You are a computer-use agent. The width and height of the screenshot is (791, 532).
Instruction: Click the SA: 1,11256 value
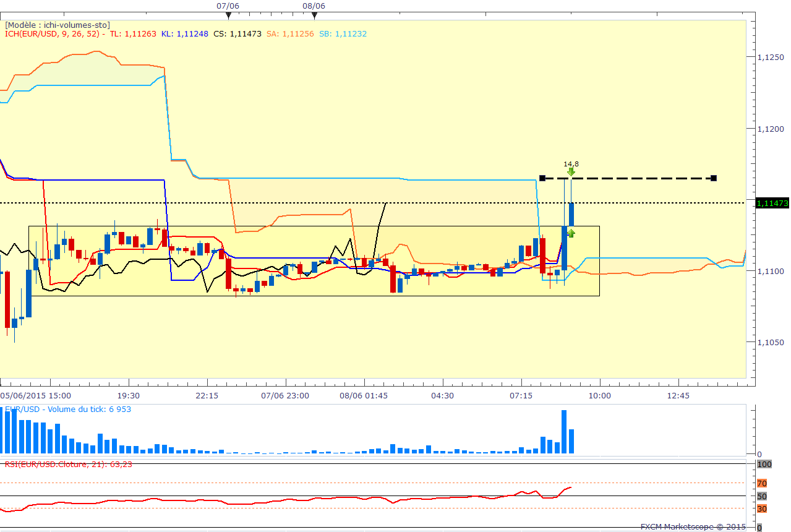click(x=291, y=34)
